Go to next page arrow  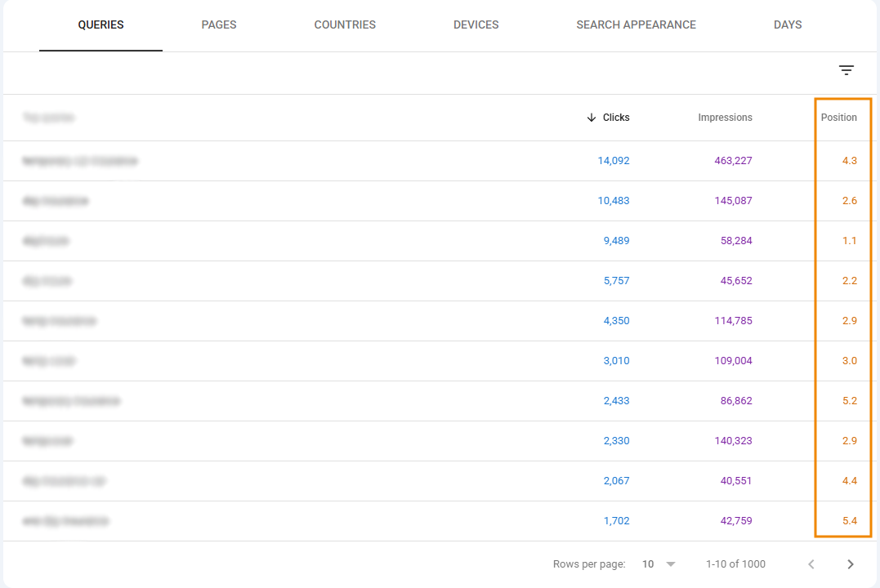(851, 564)
